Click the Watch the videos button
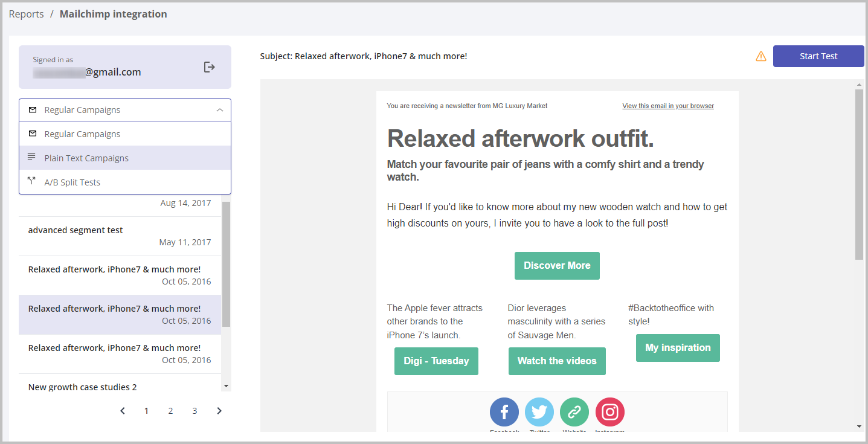Image resolution: width=868 pixels, height=444 pixels. click(x=557, y=361)
